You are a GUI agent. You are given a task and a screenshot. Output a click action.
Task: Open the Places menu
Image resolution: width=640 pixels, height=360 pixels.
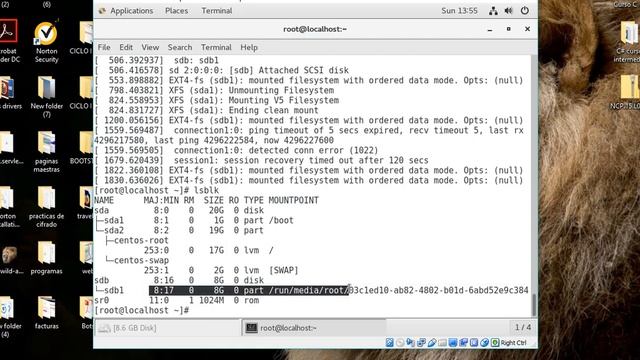coord(176,11)
